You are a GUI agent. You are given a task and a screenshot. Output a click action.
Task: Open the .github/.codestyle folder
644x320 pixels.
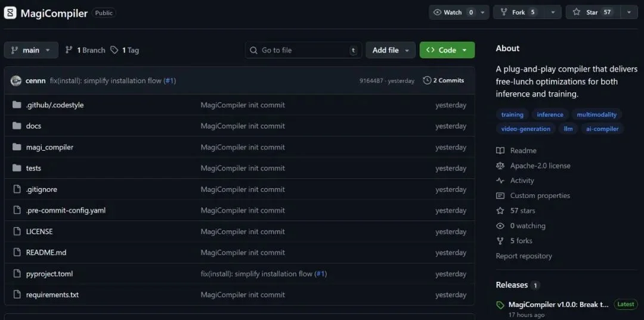(54, 105)
